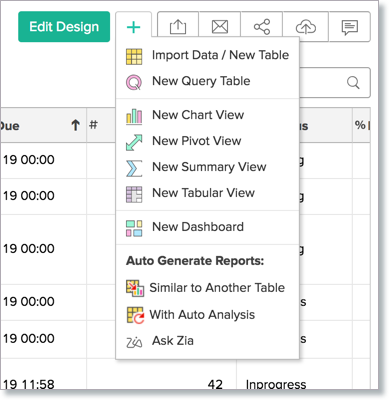The image size is (389, 400).
Task: Toggle the green plus create-new dropdown
Action: [x=134, y=27]
